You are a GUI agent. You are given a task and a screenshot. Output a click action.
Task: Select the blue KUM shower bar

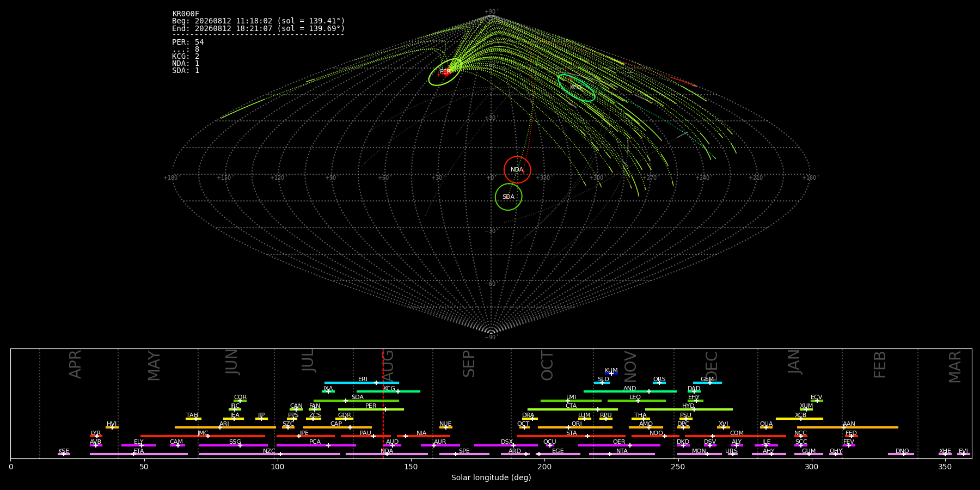point(611,373)
